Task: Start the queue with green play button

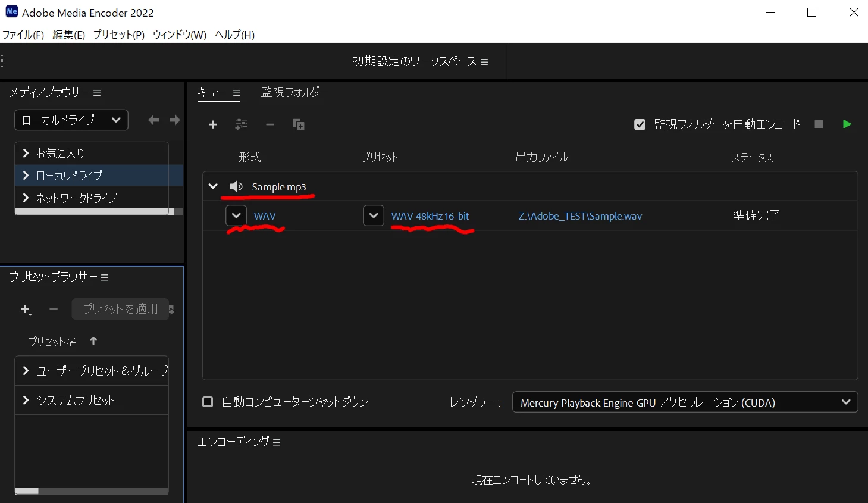Action: click(x=847, y=124)
